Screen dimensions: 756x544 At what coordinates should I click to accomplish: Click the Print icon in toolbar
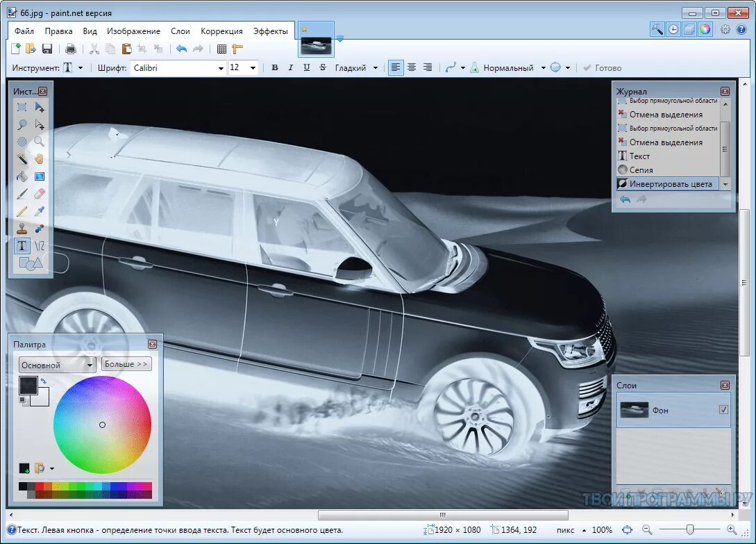click(x=70, y=49)
